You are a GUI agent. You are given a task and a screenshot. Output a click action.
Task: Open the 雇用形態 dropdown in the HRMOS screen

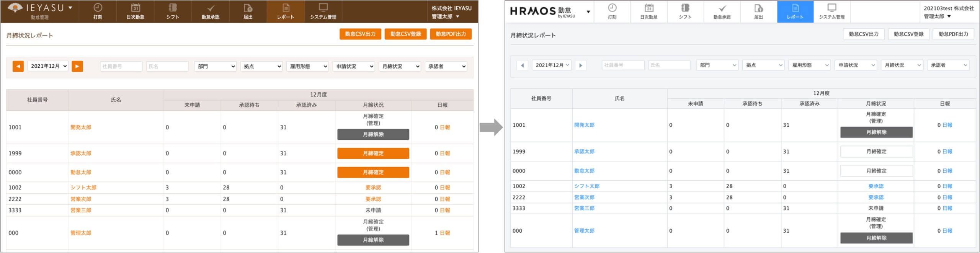tap(809, 65)
